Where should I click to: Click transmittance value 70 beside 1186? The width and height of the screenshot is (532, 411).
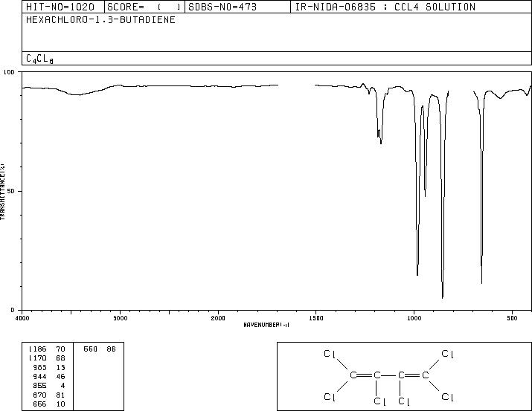60,349
